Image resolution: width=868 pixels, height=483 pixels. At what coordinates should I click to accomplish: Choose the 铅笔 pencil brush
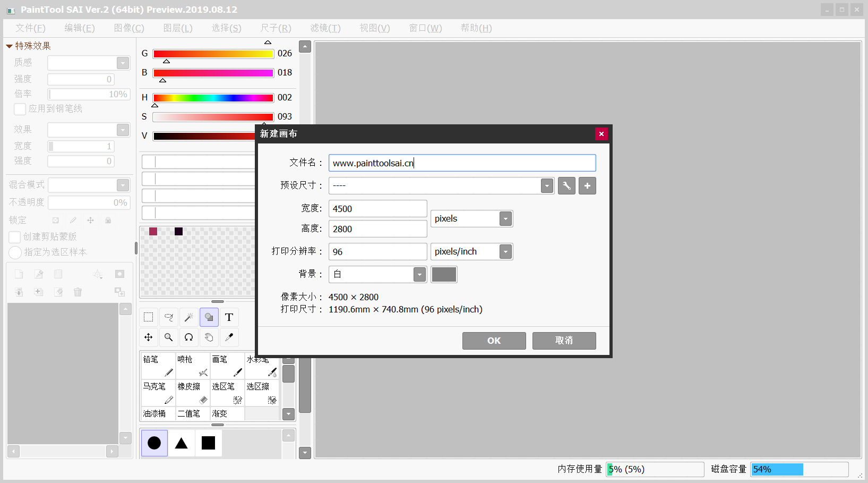pos(158,366)
